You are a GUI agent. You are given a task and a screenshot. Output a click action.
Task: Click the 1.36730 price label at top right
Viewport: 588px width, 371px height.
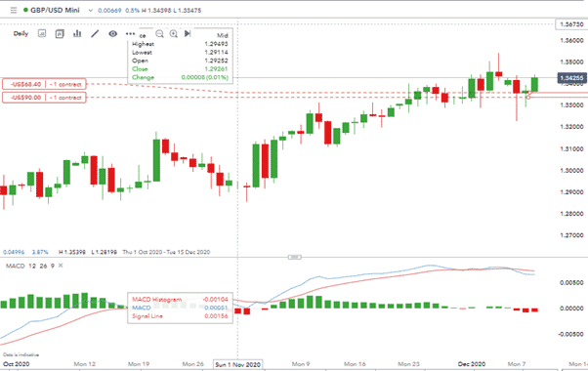click(x=571, y=24)
